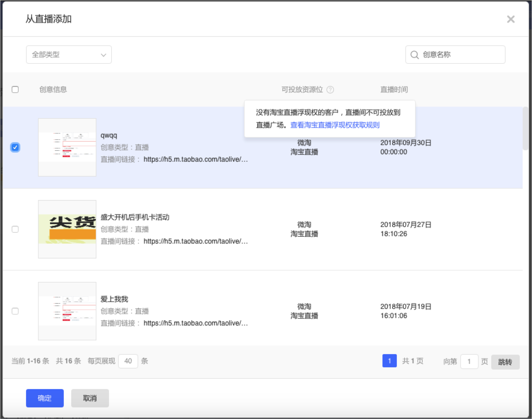Click the 共 1 页 page count text
The image size is (532, 419).
413,361
